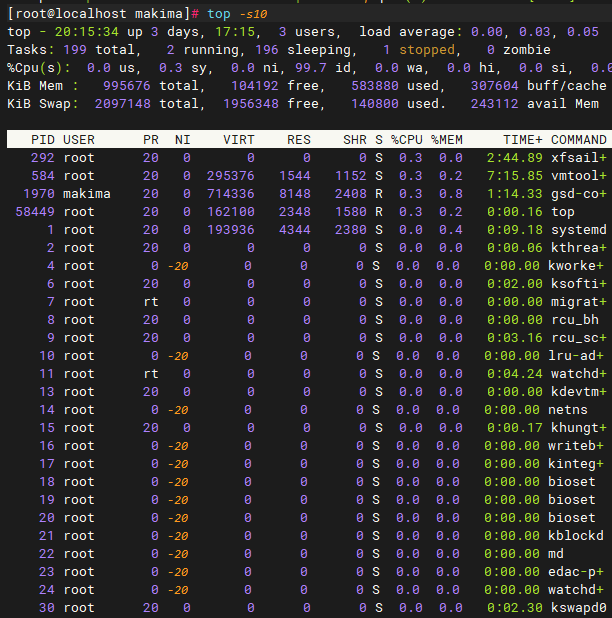
Task: Click the %MEM column header
Action: pos(446,140)
